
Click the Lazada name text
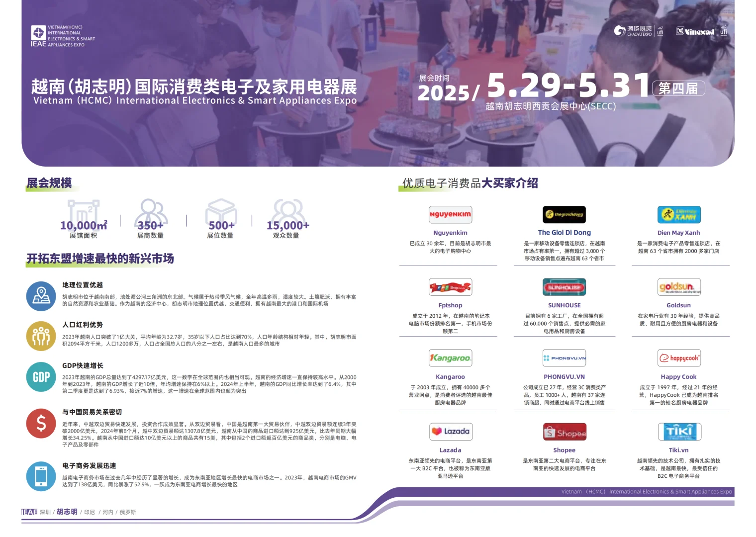point(450,450)
